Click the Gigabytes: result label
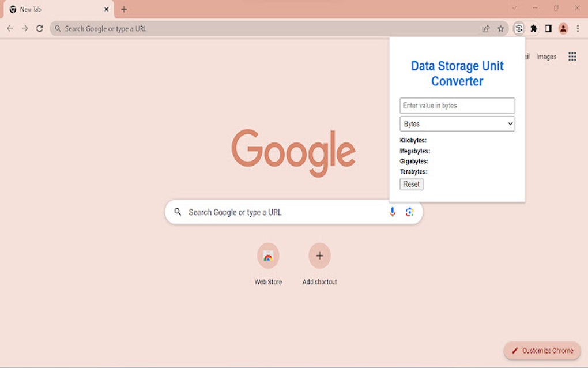 click(x=414, y=162)
